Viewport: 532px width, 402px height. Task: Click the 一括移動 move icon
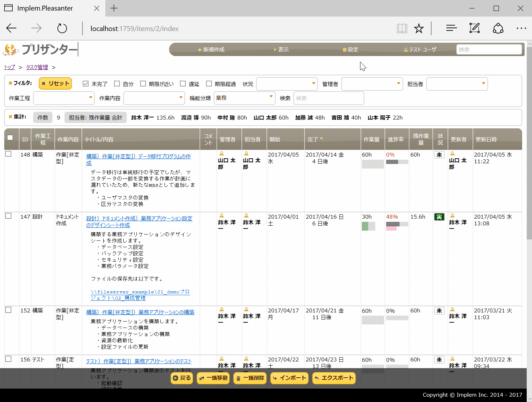pos(202,378)
